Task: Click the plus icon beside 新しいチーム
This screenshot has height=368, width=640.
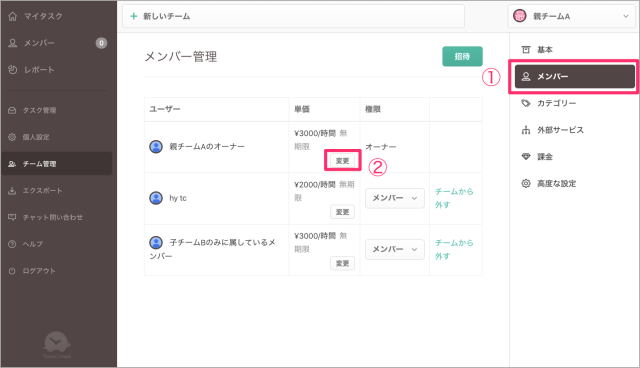Action: (x=133, y=16)
